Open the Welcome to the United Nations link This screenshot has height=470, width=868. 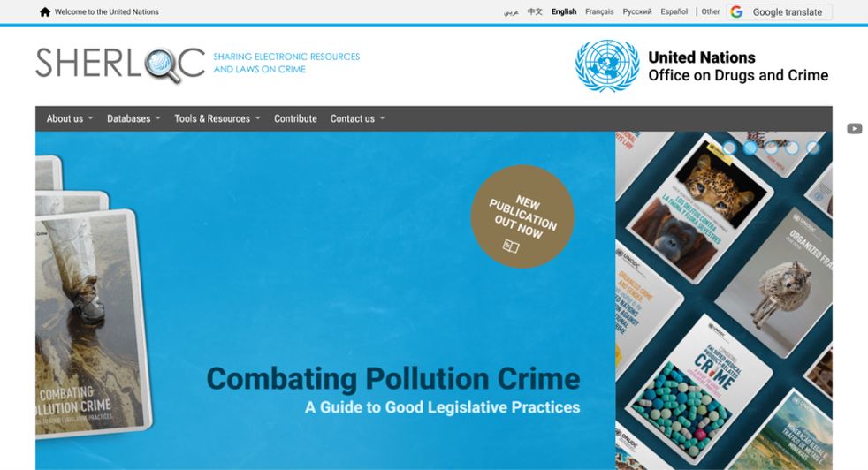[x=106, y=11]
